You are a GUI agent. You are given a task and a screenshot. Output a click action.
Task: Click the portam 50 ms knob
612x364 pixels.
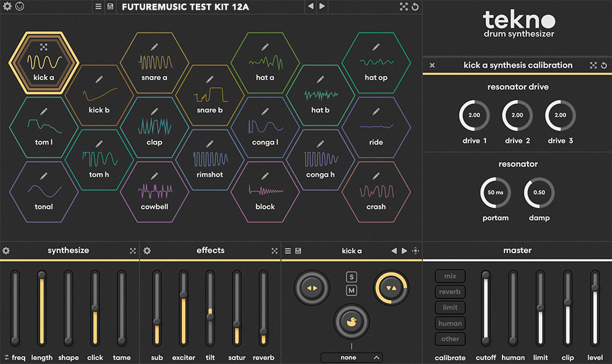tap(496, 192)
